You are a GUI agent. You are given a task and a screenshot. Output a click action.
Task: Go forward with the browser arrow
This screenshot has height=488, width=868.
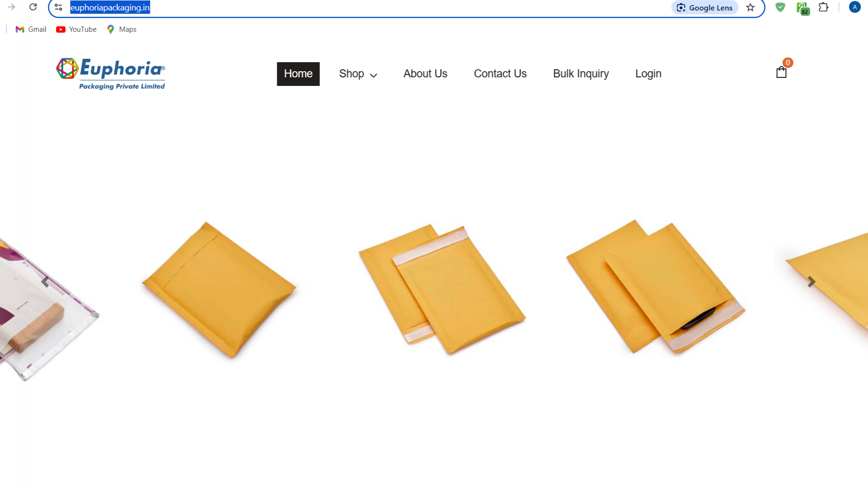click(x=11, y=7)
